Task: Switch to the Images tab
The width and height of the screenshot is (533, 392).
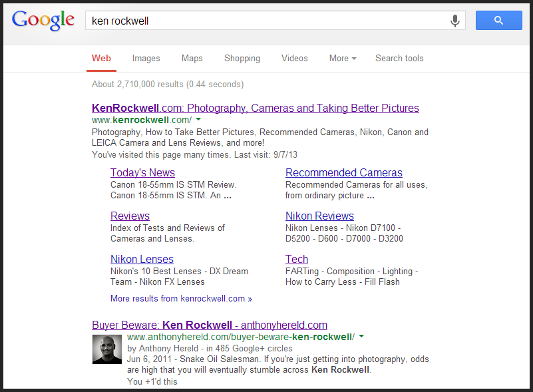Action: point(146,59)
